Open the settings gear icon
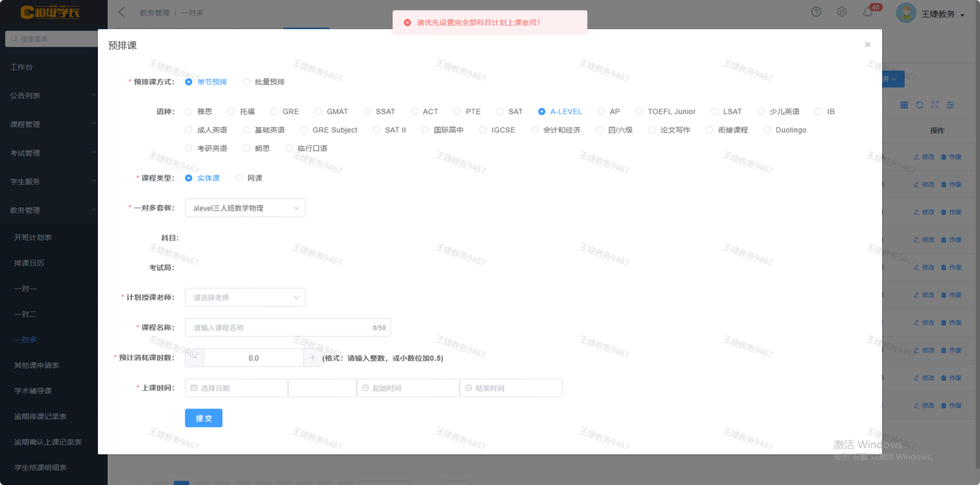 pyautogui.click(x=841, y=12)
